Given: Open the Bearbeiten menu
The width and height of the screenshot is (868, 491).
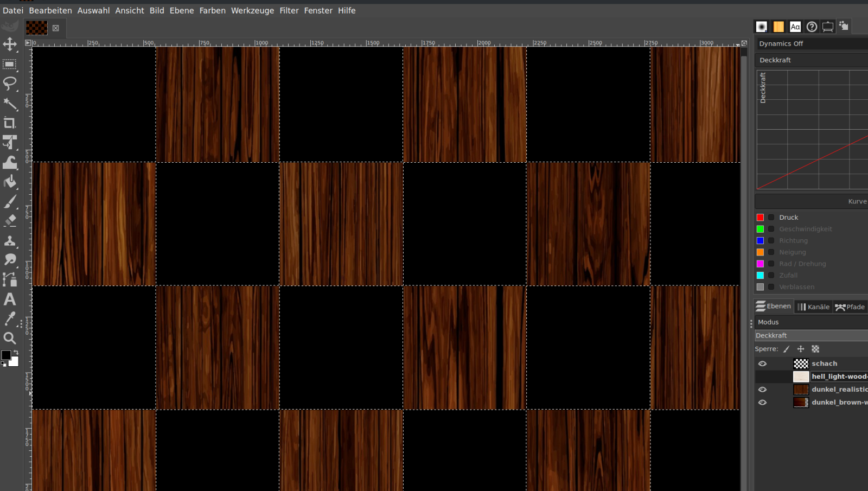Looking at the screenshot, I should point(50,10).
